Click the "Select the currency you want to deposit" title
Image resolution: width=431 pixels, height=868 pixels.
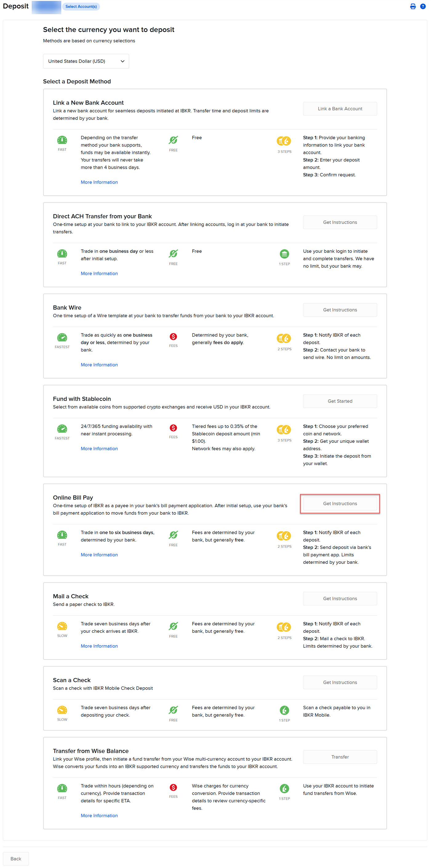coord(108,30)
